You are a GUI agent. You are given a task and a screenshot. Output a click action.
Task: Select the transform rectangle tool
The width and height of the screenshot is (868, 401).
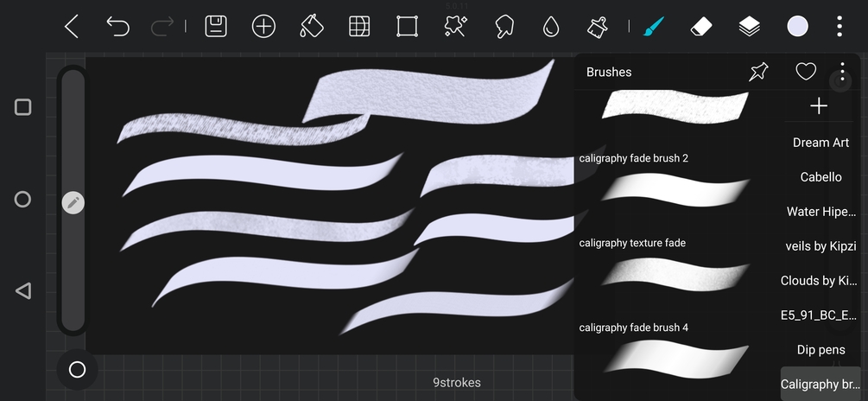pos(407,26)
